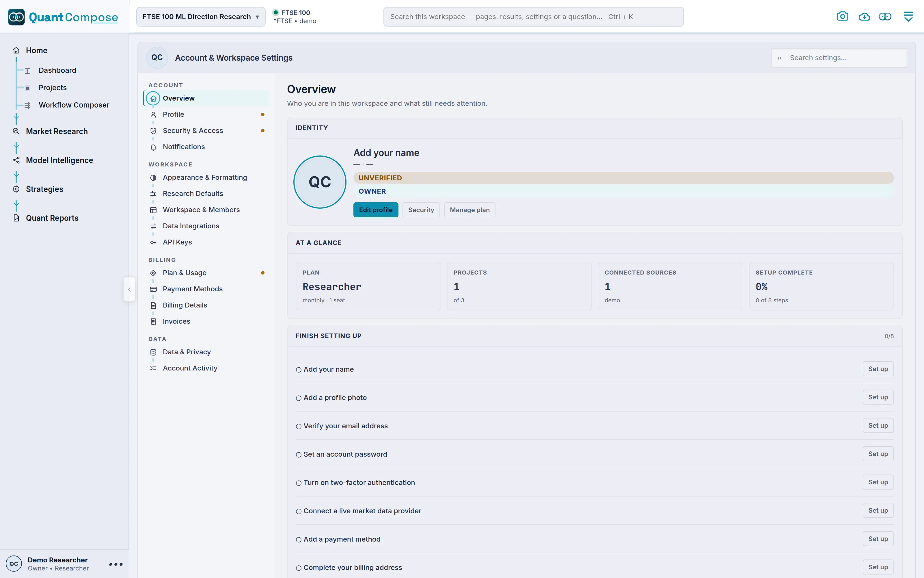Click the API Keys key icon
This screenshot has height=578, width=924.
[153, 242]
